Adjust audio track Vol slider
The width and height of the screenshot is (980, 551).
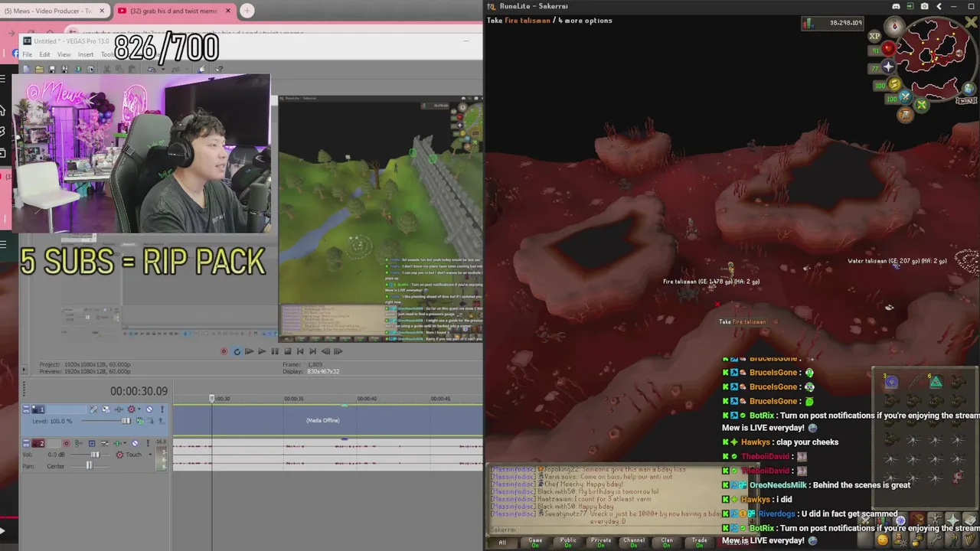point(94,455)
